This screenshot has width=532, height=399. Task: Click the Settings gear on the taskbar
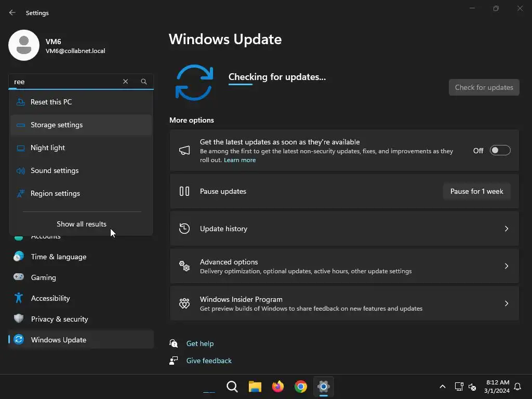(x=323, y=387)
